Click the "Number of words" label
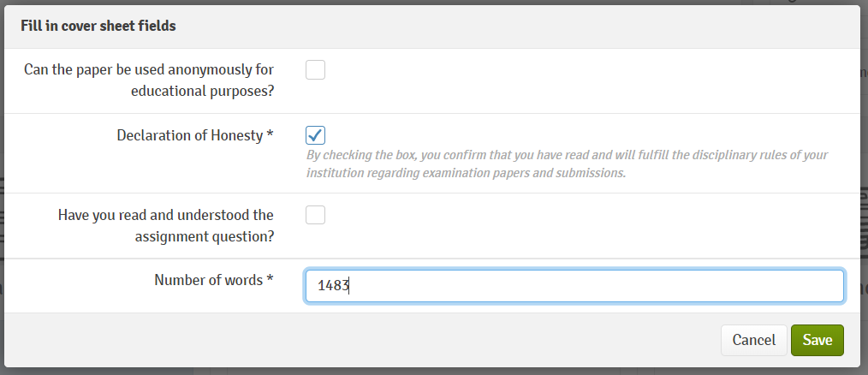This screenshot has height=375, width=868. tap(207, 280)
